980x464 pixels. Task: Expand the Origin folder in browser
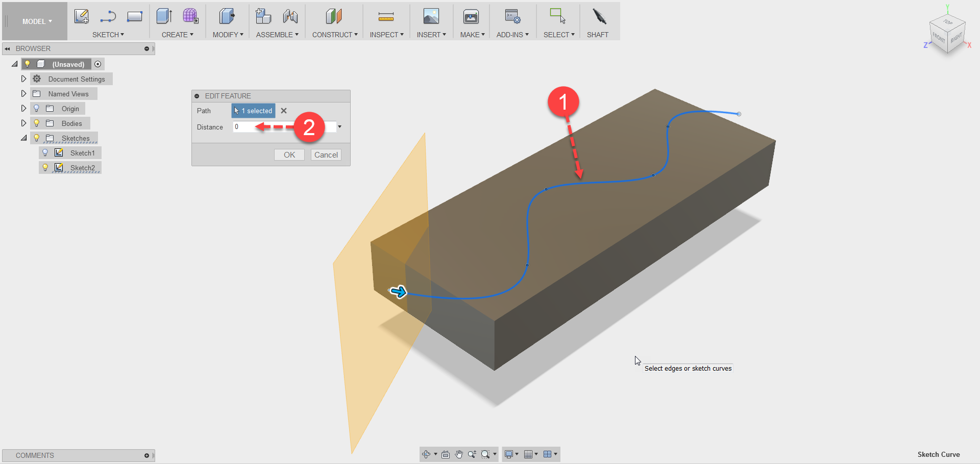point(23,108)
